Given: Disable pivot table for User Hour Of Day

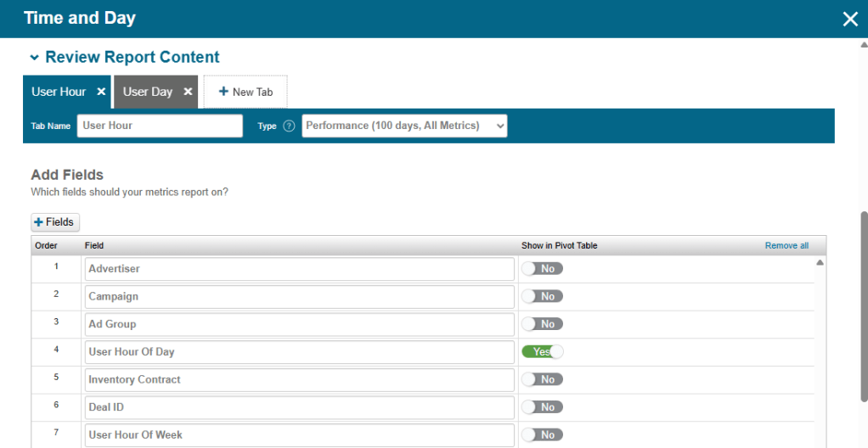Looking at the screenshot, I should point(542,351).
